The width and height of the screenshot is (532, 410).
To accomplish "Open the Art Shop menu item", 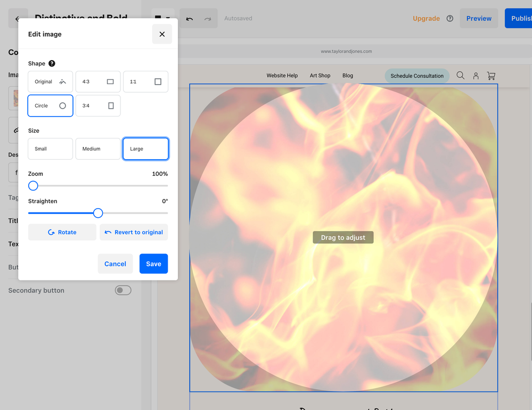I will [320, 76].
